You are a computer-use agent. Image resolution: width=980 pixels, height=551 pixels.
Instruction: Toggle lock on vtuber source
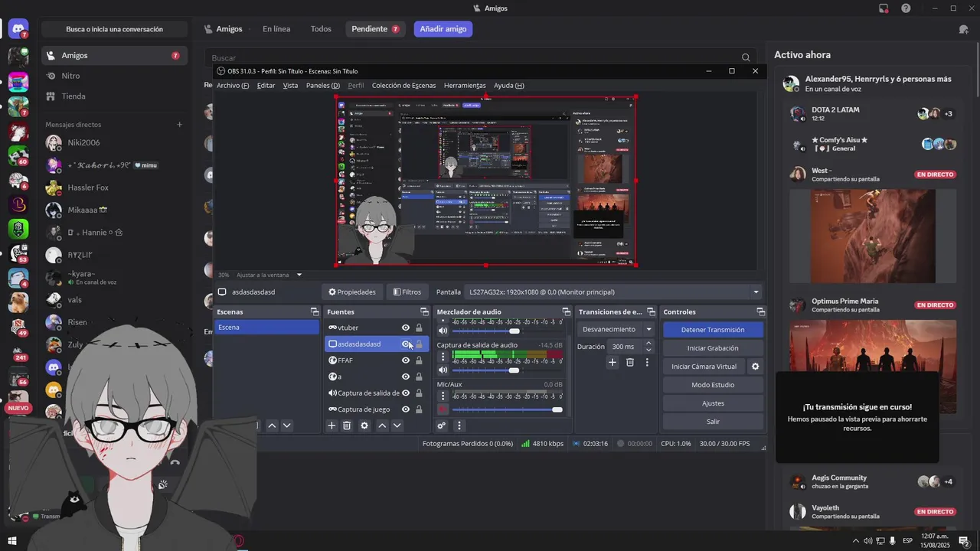tap(419, 328)
